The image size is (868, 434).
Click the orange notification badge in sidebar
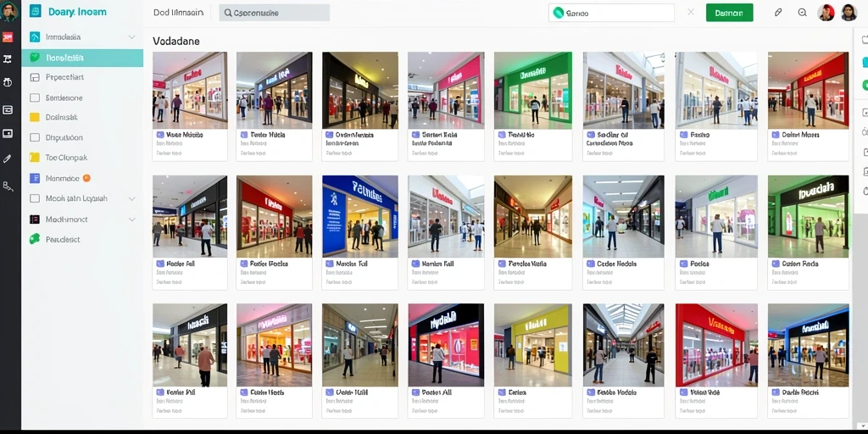pos(86,178)
